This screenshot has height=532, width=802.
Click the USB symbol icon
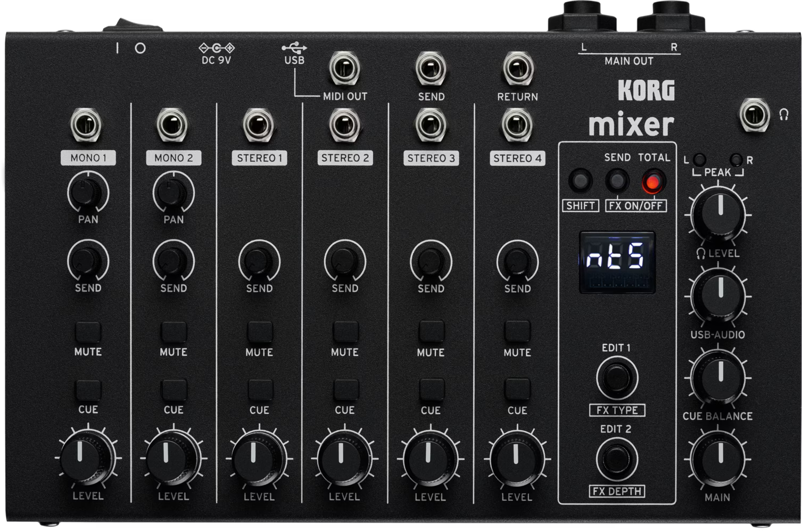(294, 48)
